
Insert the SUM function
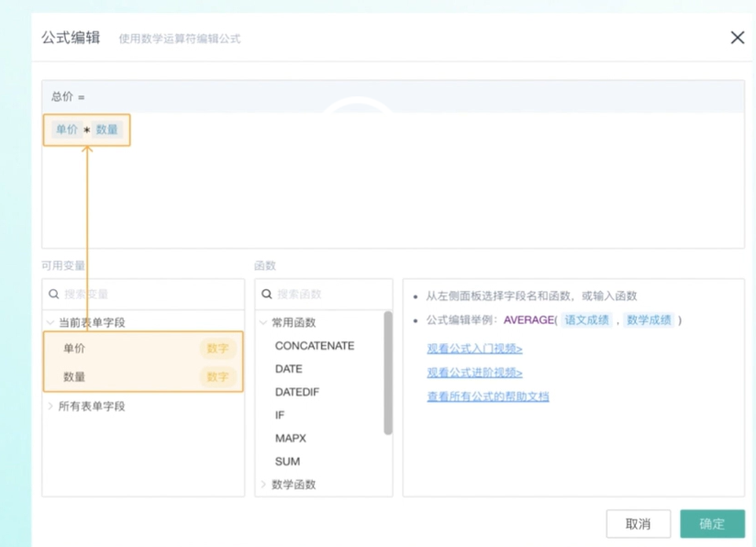click(x=287, y=462)
